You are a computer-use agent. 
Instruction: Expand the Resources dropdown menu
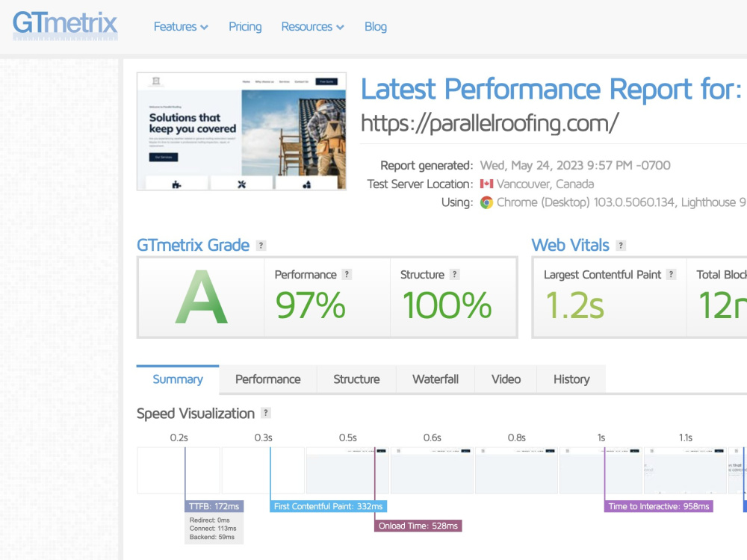click(x=312, y=27)
